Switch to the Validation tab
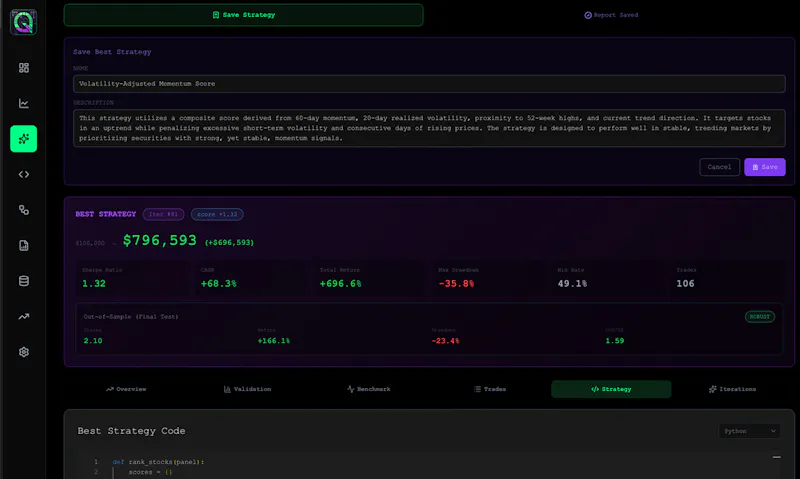The width and height of the screenshot is (800, 479). click(247, 389)
